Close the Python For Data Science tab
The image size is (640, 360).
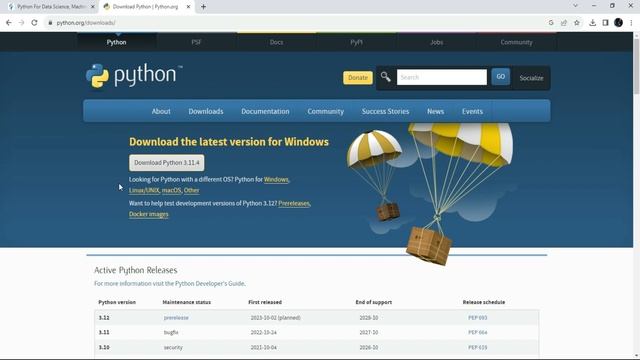[92, 7]
